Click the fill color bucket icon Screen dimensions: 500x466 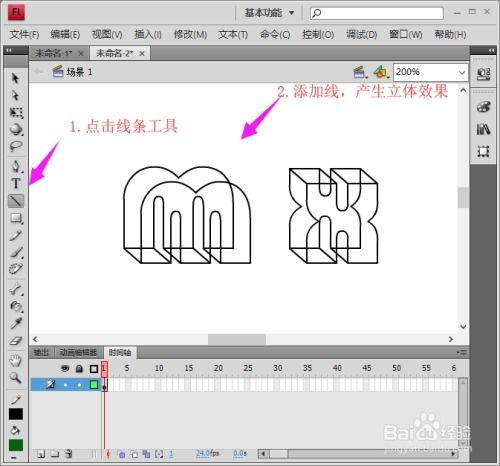[15, 430]
